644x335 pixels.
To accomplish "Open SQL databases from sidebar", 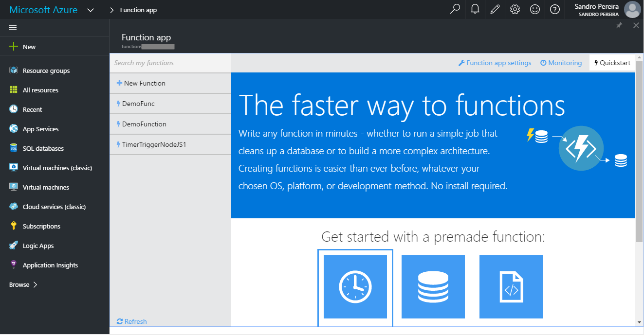I will pyautogui.click(x=43, y=148).
